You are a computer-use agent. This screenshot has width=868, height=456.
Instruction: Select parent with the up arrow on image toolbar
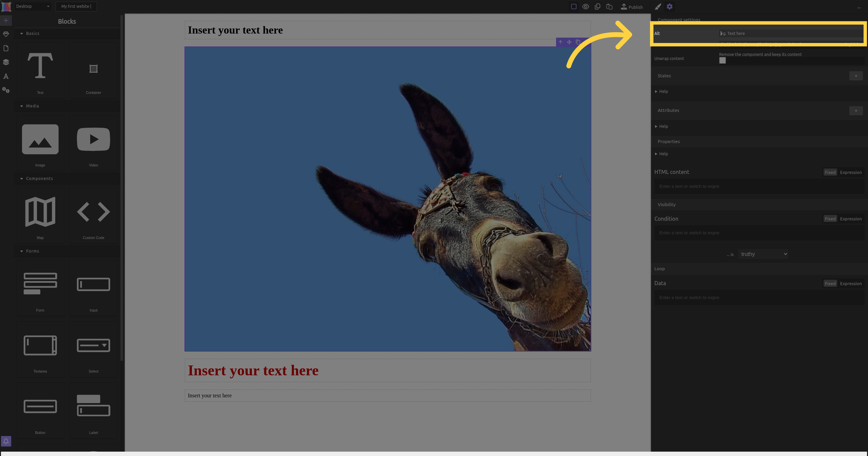click(560, 42)
